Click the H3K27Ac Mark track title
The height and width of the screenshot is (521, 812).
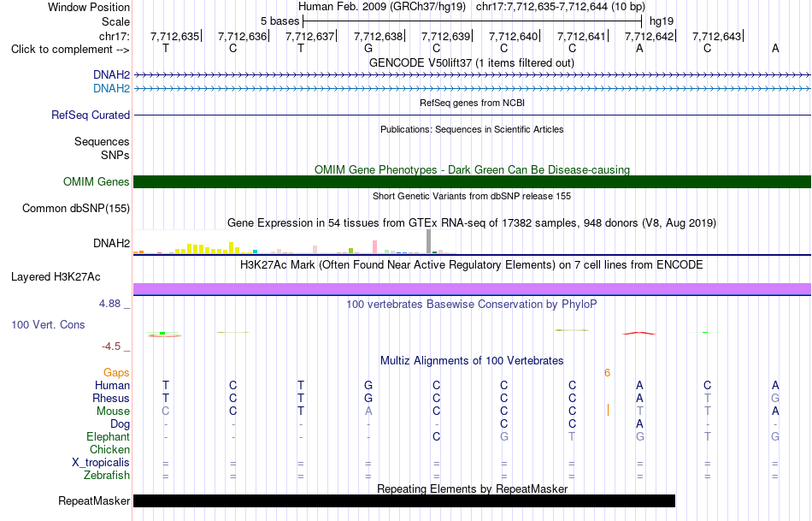(472, 265)
